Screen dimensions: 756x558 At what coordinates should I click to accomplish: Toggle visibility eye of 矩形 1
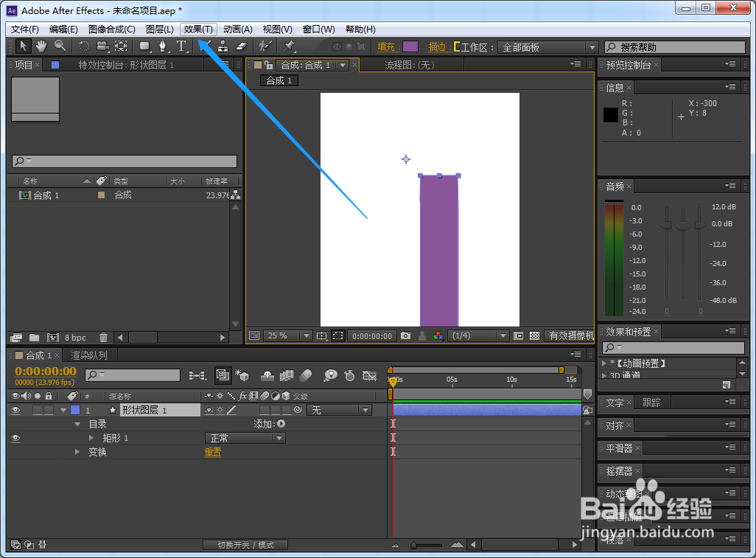click(x=16, y=438)
